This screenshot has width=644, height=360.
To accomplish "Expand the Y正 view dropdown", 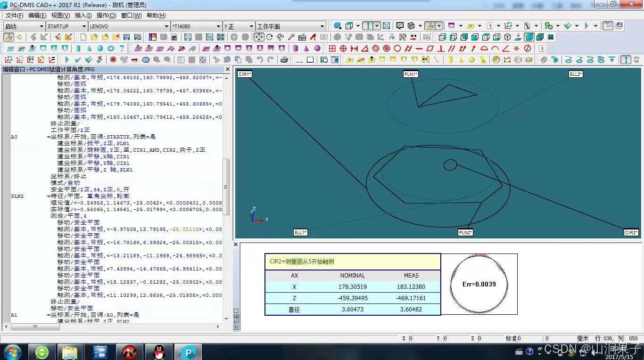I will click(251, 26).
